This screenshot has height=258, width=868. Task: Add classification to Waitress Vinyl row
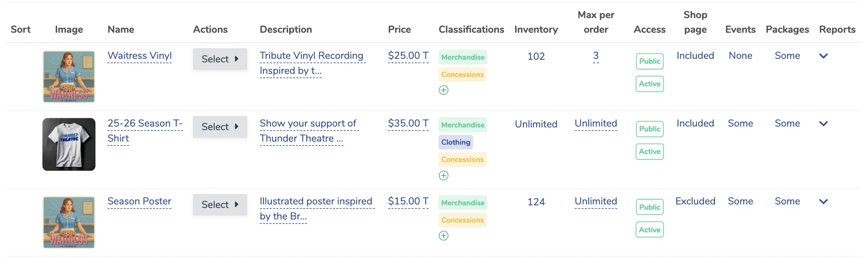click(x=444, y=90)
